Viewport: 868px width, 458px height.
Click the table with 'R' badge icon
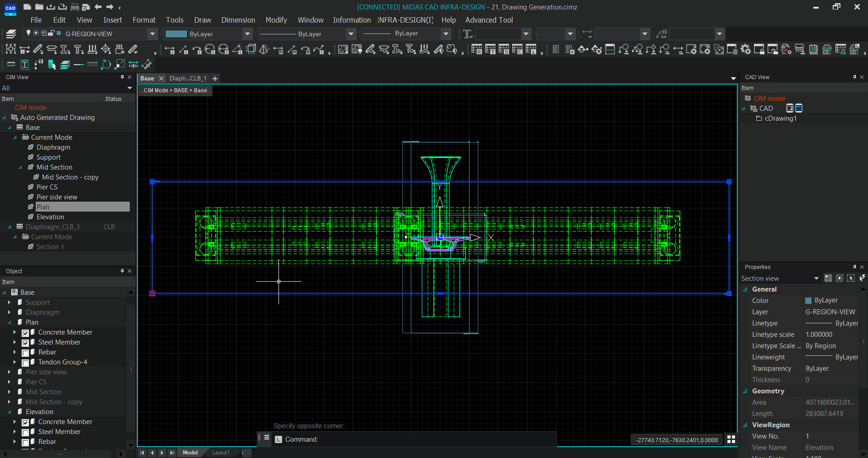[x=476, y=49]
